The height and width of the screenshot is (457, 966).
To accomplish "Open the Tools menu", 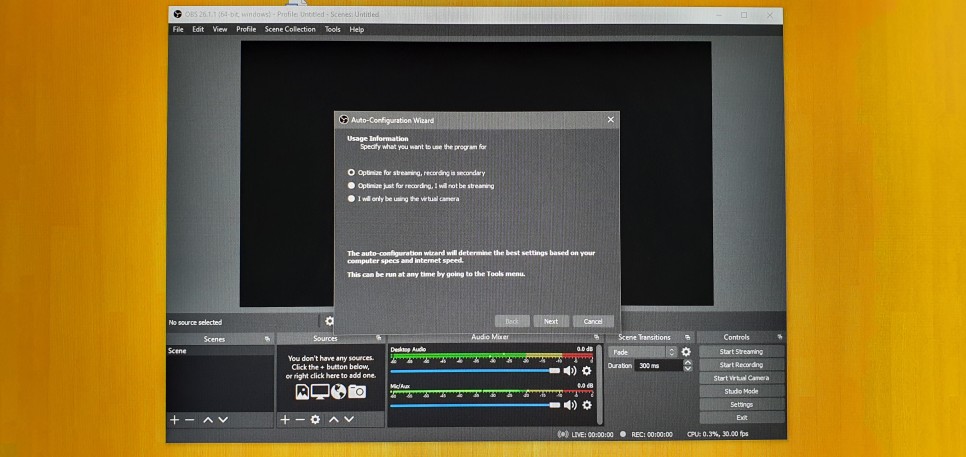I will pos(333,29).
